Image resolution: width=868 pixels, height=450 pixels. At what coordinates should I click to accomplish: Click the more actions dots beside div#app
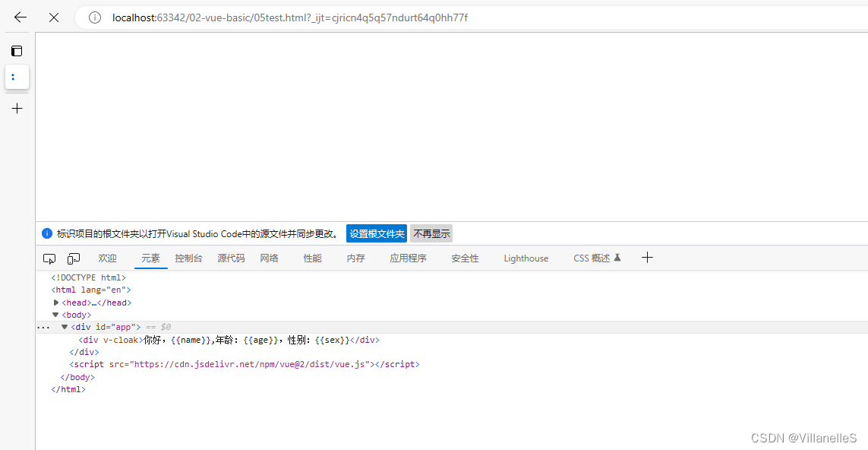[43, 327]
